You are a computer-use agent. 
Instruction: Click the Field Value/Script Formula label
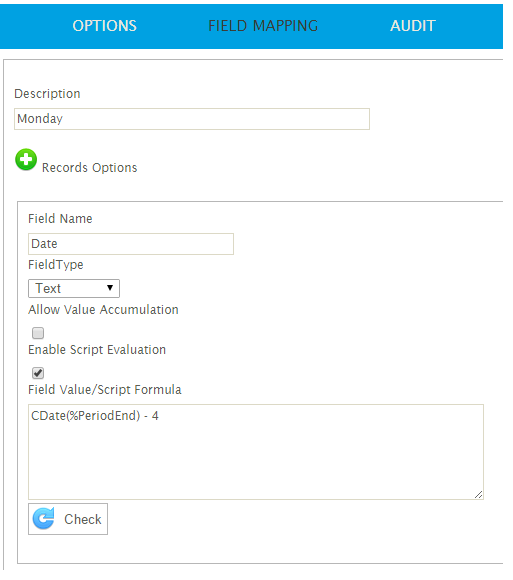[105, 390]
